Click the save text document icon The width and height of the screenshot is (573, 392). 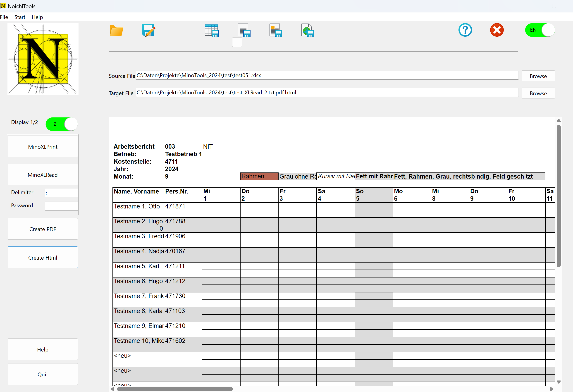(244, 31)
